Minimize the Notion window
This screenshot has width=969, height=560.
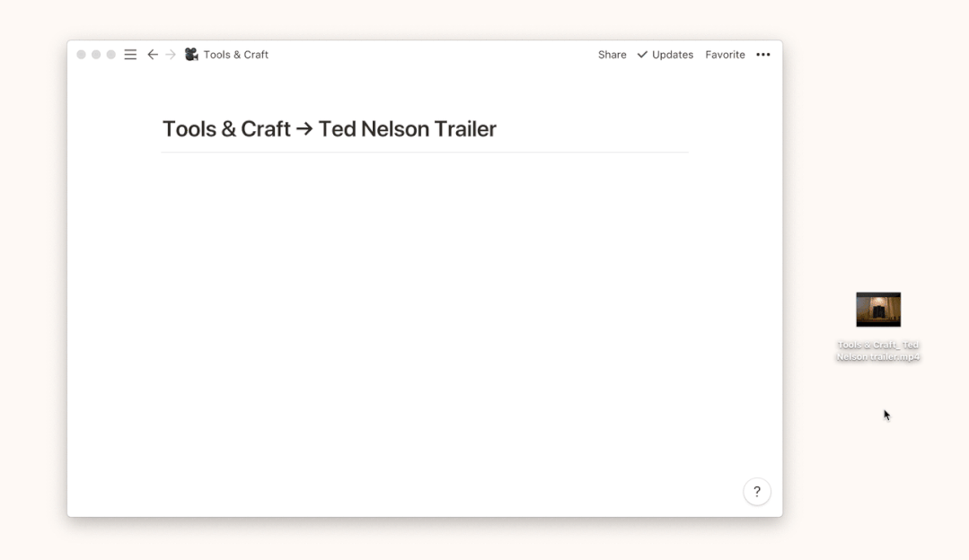pos(96,55)
